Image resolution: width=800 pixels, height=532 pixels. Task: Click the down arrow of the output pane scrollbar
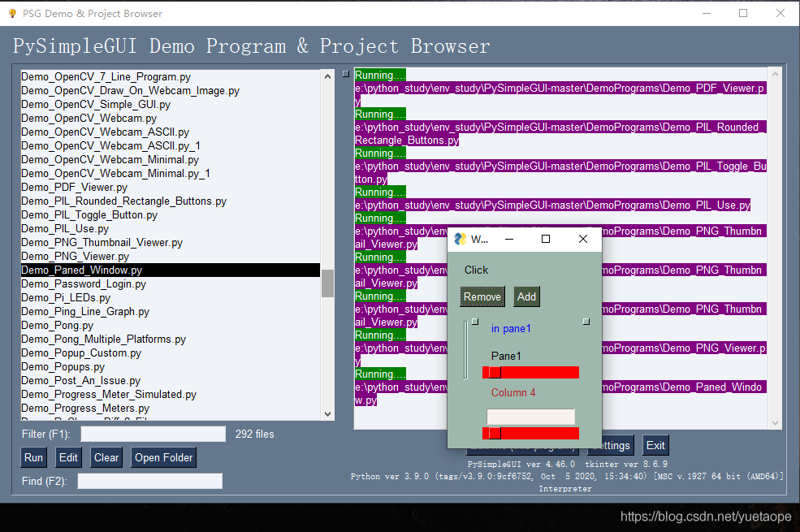click(x=775, y=422)
